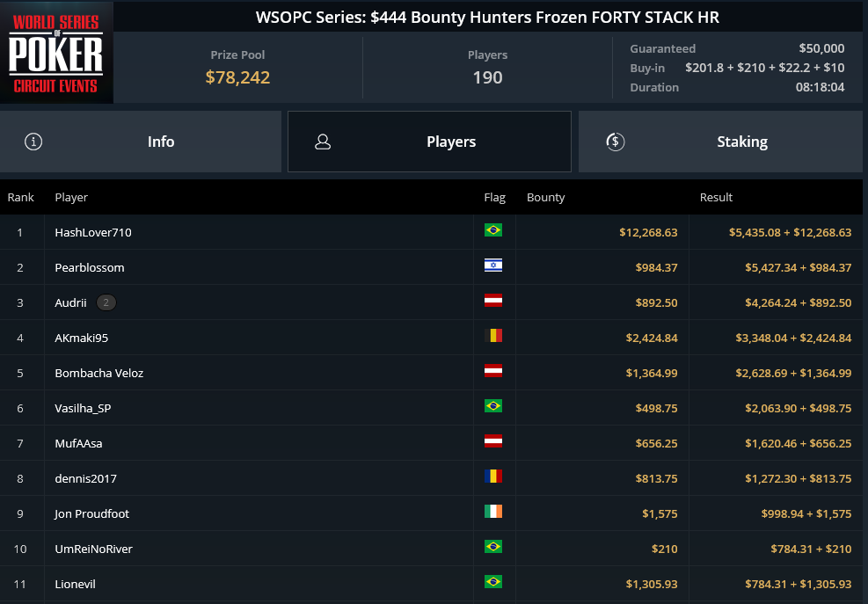The image size is (868, 604).
Task: Open the Info tab
Action: click(x=141, y=142)
